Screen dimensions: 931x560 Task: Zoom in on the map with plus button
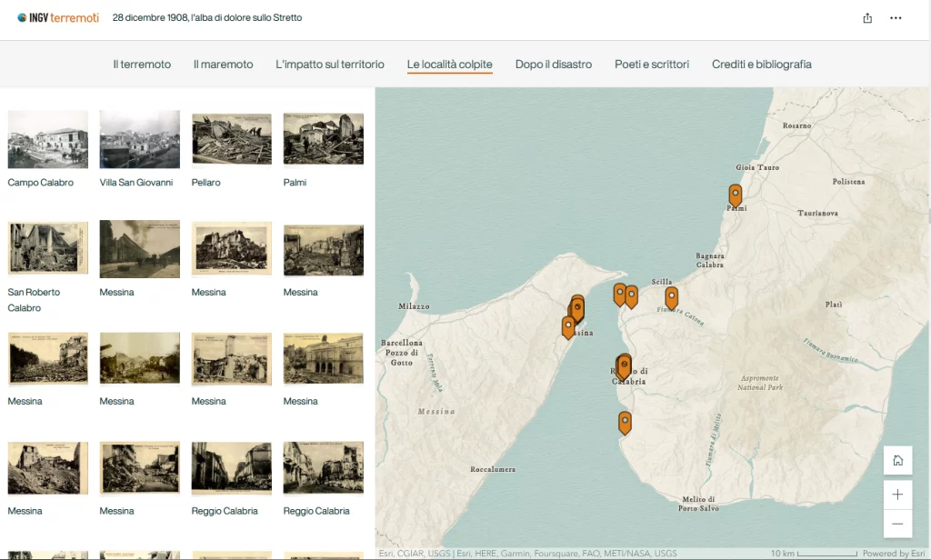click(x=897, y=495)
